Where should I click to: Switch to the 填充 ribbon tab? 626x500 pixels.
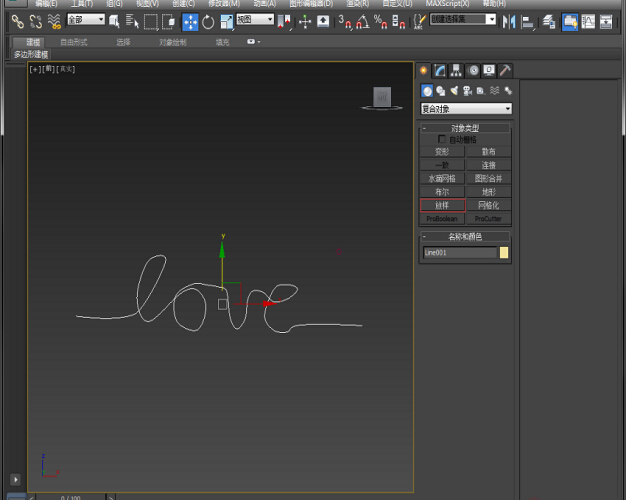pyautogui.click(x=222, y=42)
